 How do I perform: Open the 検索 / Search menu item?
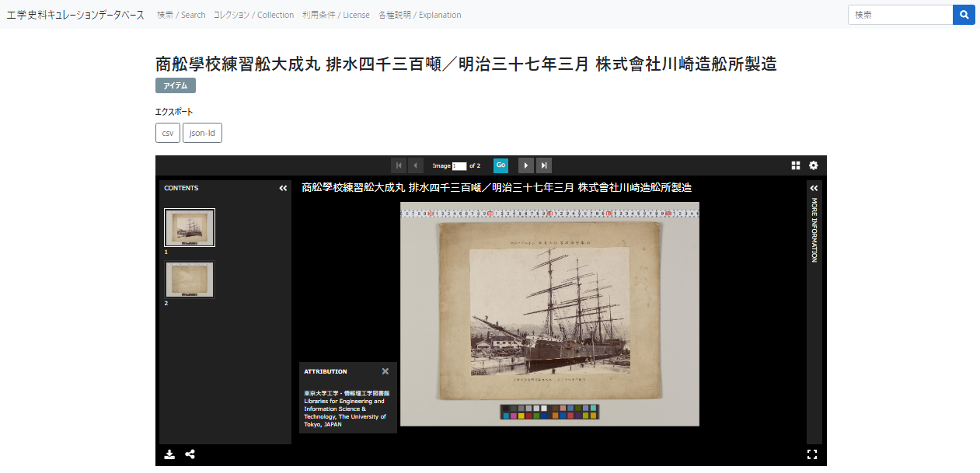[x=181, y=15]
